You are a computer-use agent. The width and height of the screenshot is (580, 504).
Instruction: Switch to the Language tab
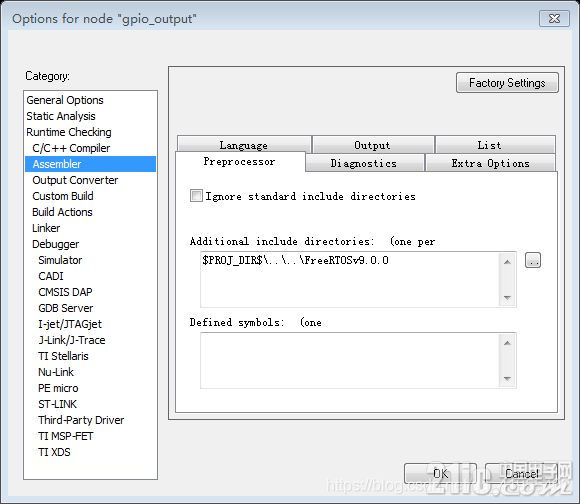pos(244,145)
